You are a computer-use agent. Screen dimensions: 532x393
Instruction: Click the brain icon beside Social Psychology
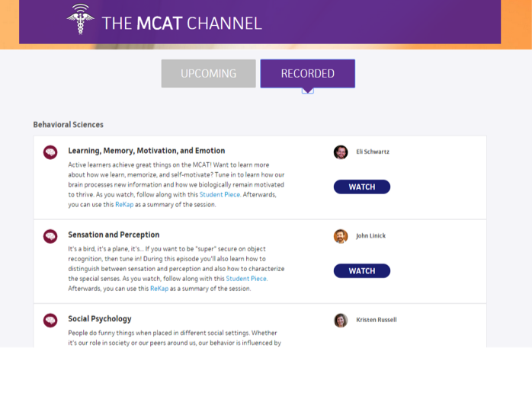click(x=50, y=321)
